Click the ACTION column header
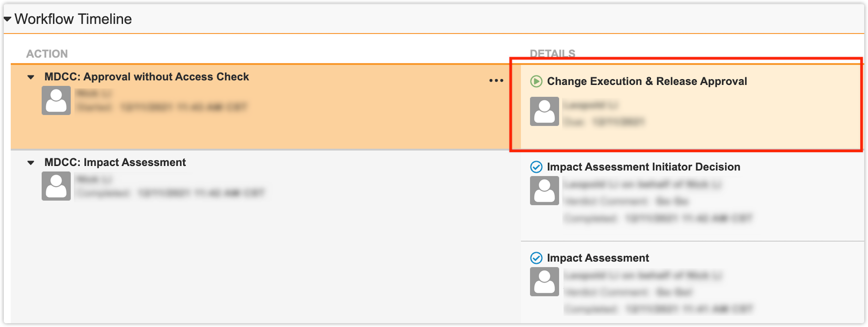Image resolution: width=868 pixels, height=327 pixels. coord(47,54)
